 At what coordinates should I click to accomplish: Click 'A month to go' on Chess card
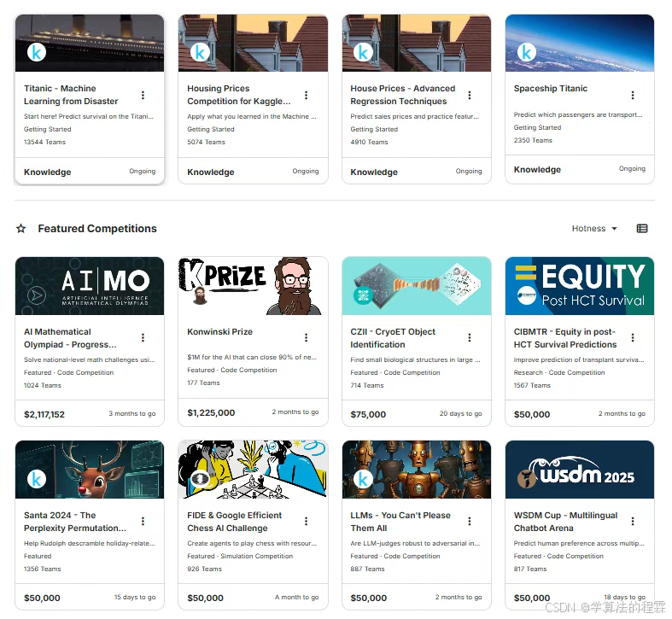pos(296,597)
